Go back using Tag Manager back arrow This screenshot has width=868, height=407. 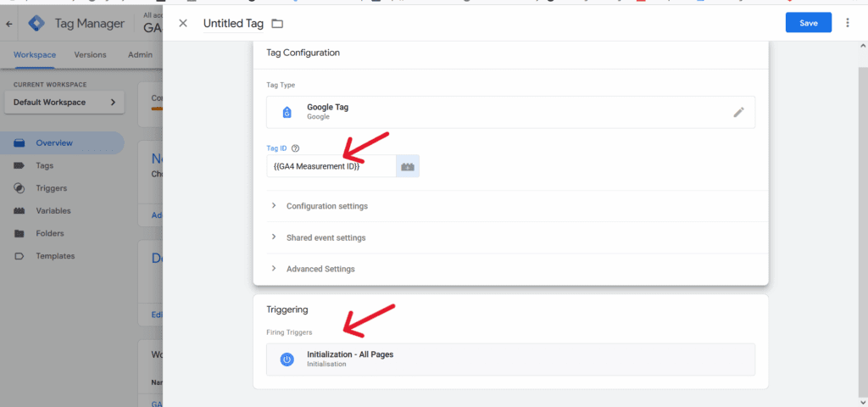pyautogui.click(x=9, y=25)
